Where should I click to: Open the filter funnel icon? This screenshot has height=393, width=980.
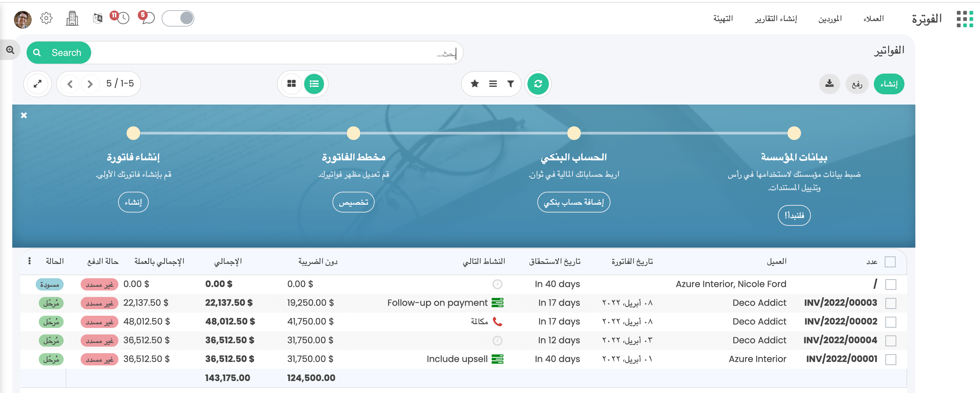point(510,84)
